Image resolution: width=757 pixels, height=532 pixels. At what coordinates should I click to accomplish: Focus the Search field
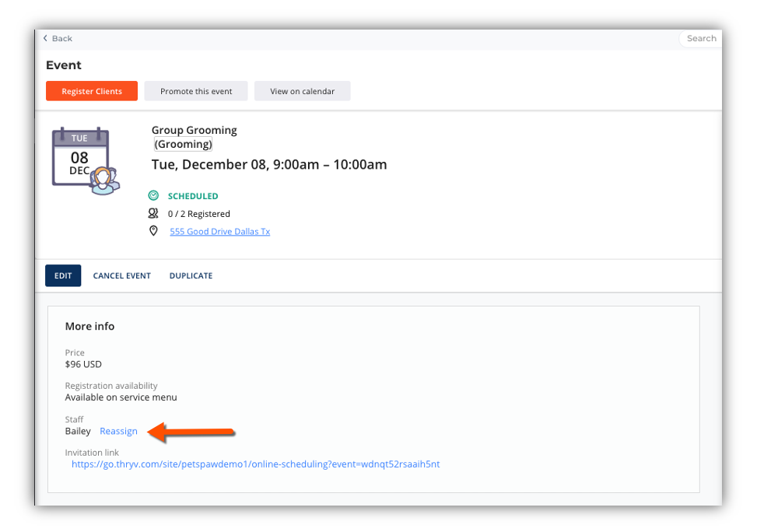point(700,39)
